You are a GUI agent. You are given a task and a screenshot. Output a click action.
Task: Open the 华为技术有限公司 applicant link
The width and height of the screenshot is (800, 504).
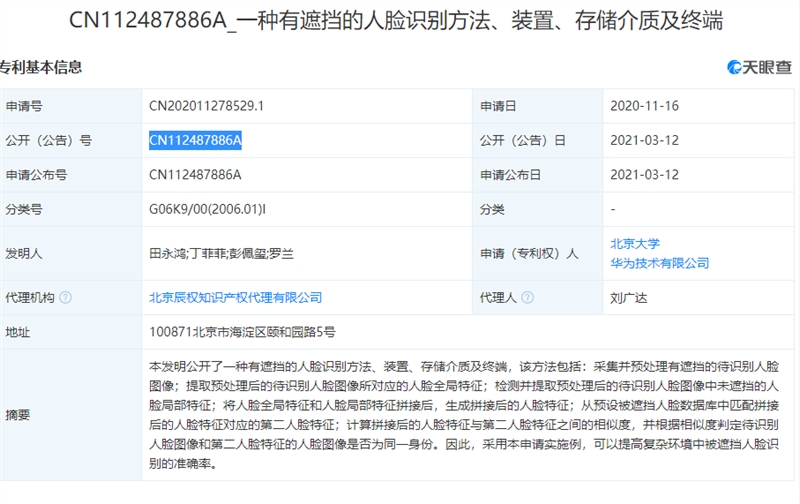[659, 263]
